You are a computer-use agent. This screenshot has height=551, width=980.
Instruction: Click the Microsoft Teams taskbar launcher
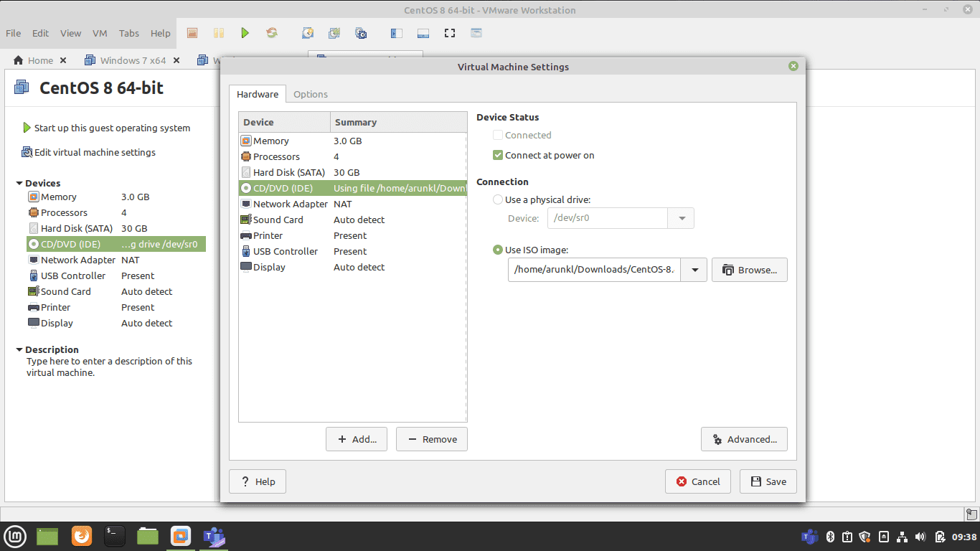[214, 536]
